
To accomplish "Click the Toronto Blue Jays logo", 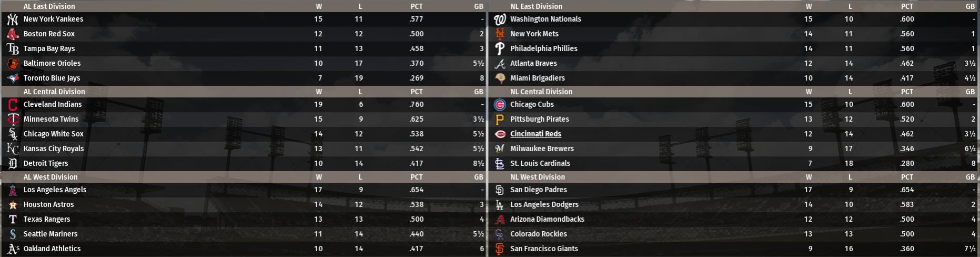I will pyautogui.click(x=13, y=78).
